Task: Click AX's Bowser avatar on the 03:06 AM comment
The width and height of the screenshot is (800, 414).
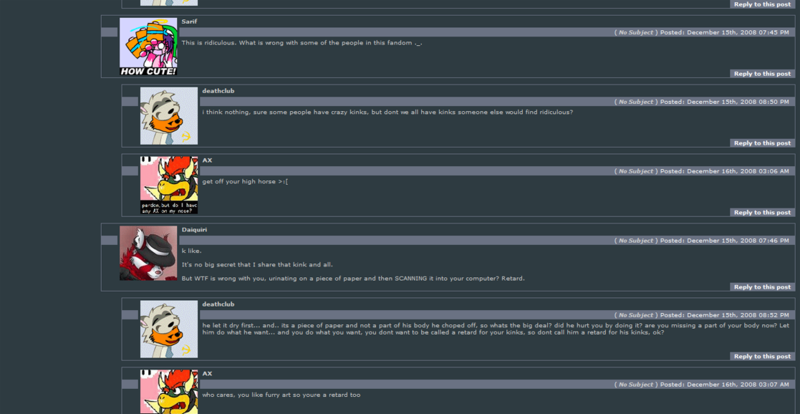Action: (x=169, y=185)
